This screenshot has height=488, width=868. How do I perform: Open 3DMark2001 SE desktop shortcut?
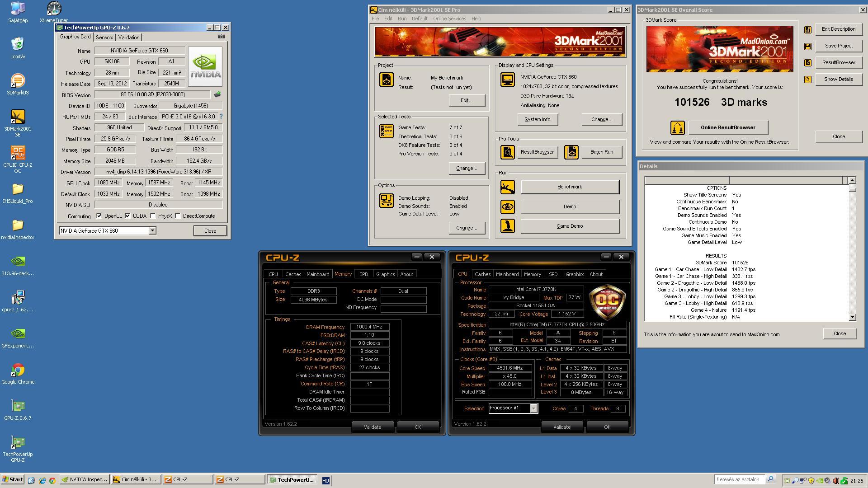[18, 123]
